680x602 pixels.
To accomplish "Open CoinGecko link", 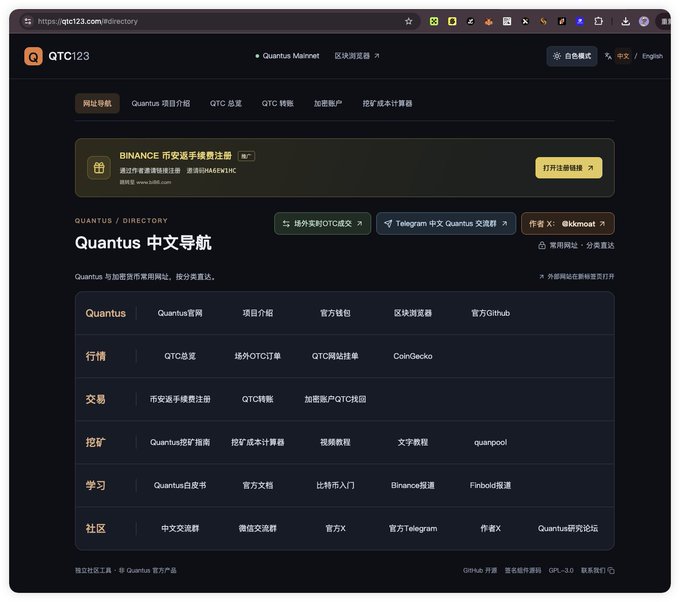I will coord(413,356).
